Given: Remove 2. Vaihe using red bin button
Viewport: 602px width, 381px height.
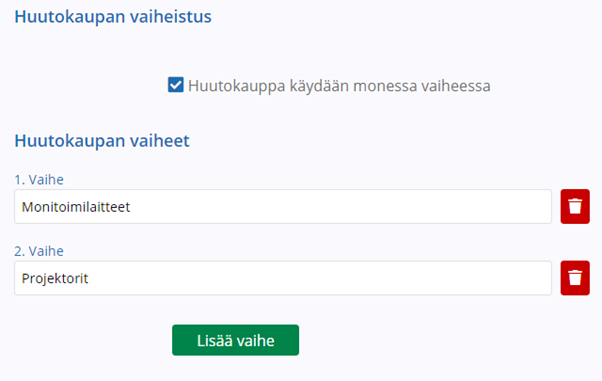Looking at the screenshot, I should coord(575,278).
